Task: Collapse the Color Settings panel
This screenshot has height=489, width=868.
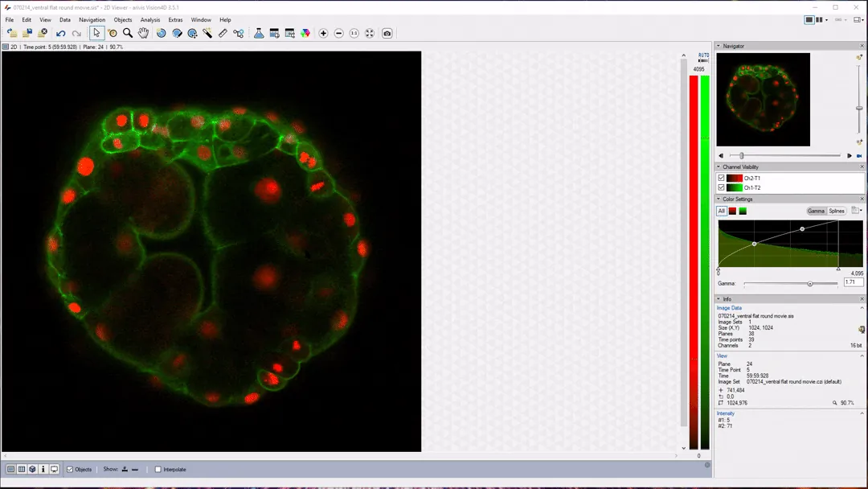Action: (x=719, y=199)
